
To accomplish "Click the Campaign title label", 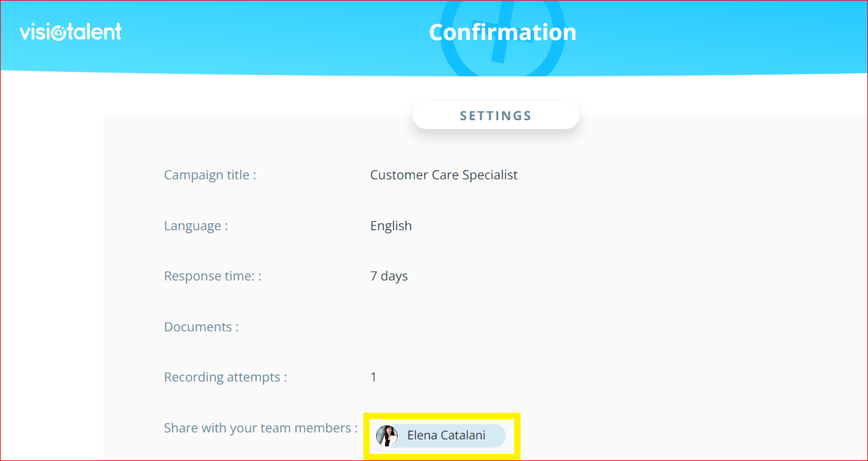I will pos(210,175).
